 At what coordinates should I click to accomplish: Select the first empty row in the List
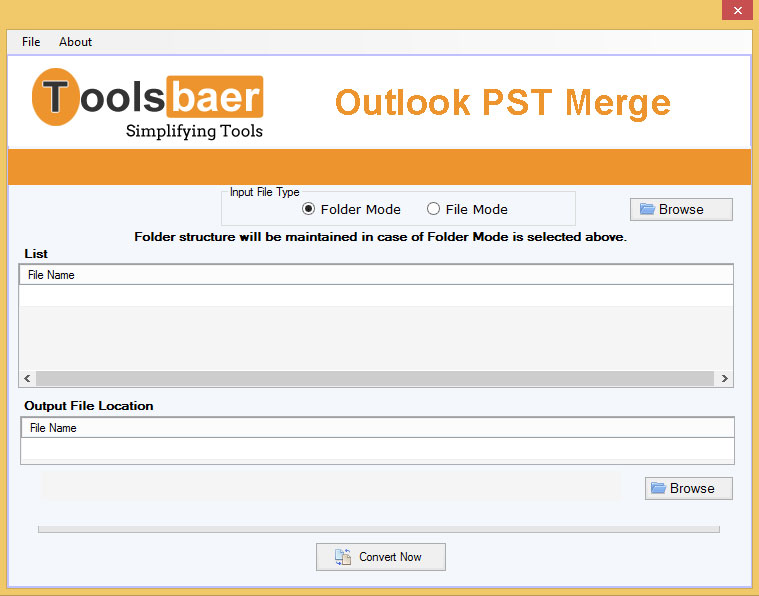(x=376, y=296)
